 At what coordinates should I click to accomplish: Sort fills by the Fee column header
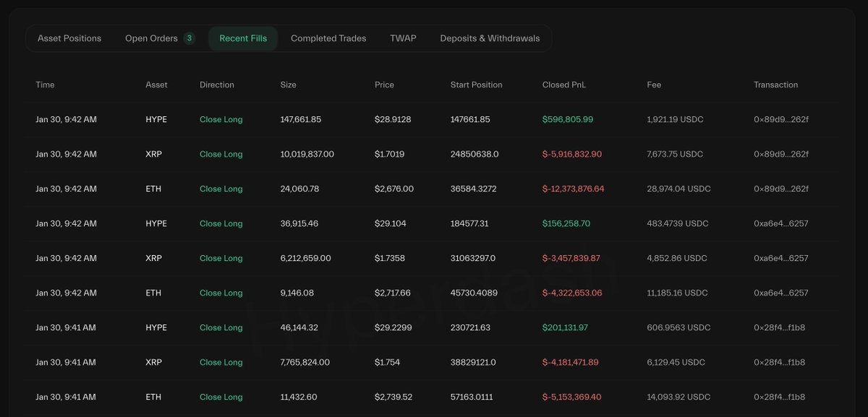tap(654, 85)
